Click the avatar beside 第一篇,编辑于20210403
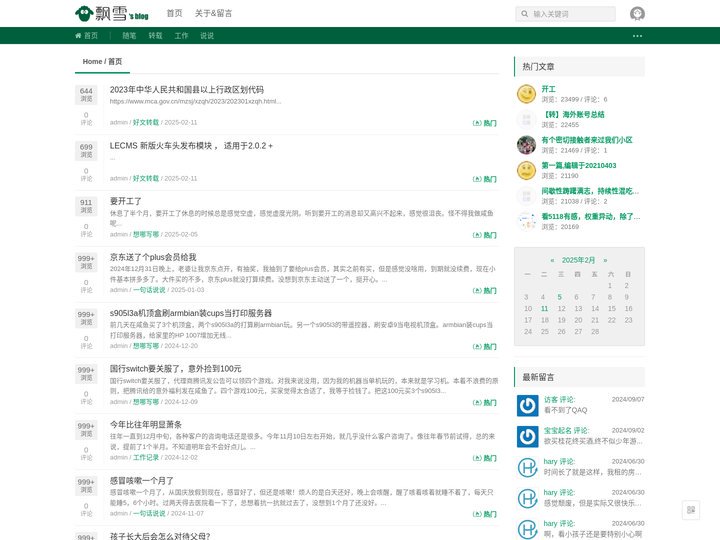 pyautogui.click(x=526, y=170)
